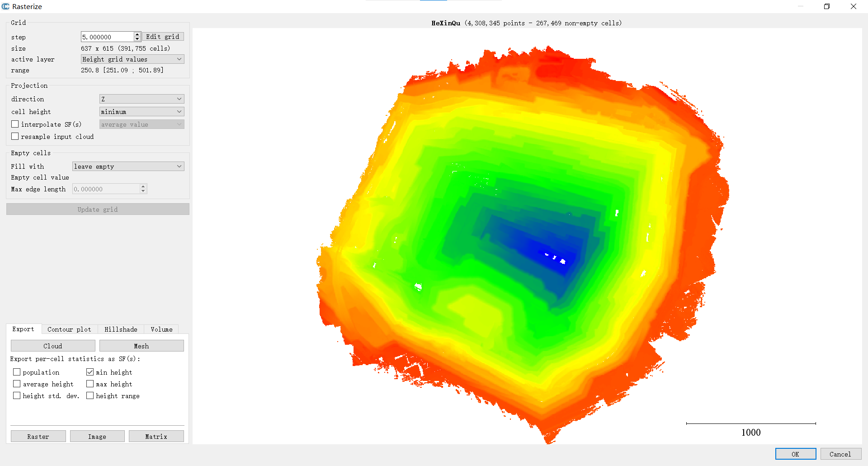This screenshot has width=868, height=466.
Task: Click the Edit grid button
Action: [163, 37]
